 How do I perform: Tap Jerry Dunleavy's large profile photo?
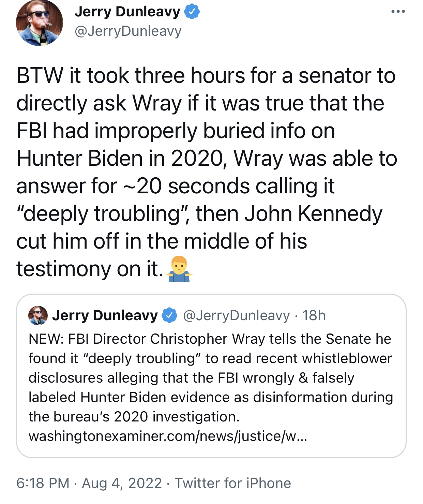click(40, 23)
